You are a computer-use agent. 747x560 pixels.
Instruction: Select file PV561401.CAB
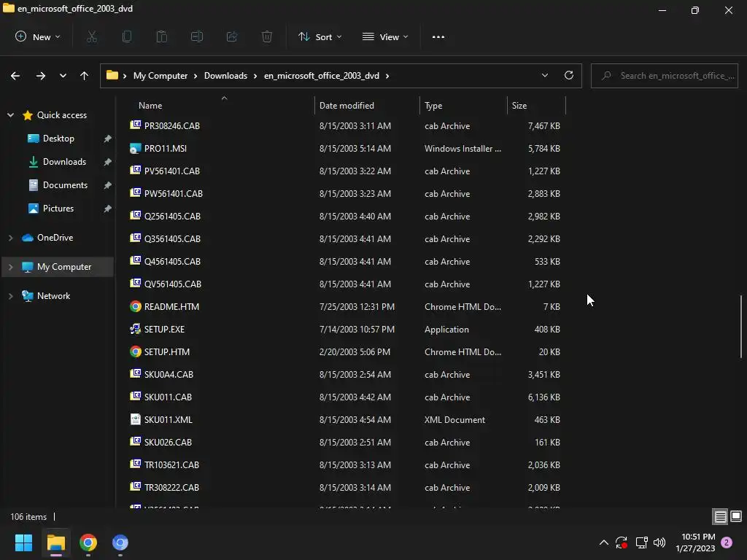(172, 171)
